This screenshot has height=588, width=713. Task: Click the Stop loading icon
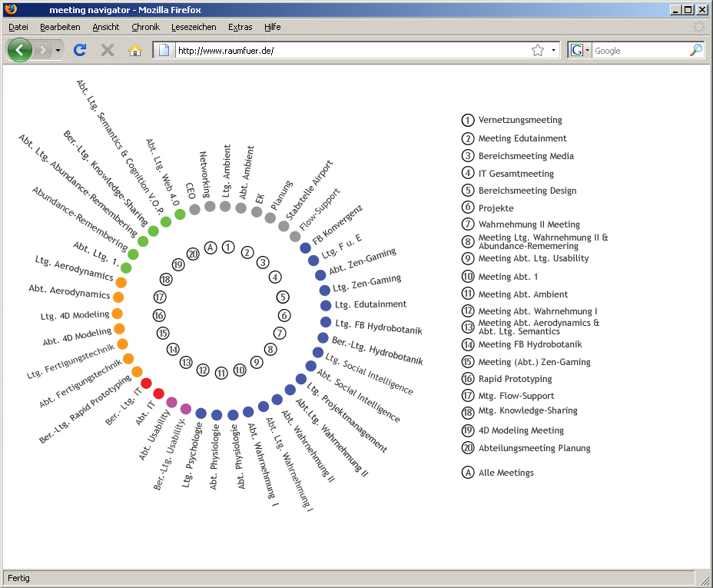[108, 50]
